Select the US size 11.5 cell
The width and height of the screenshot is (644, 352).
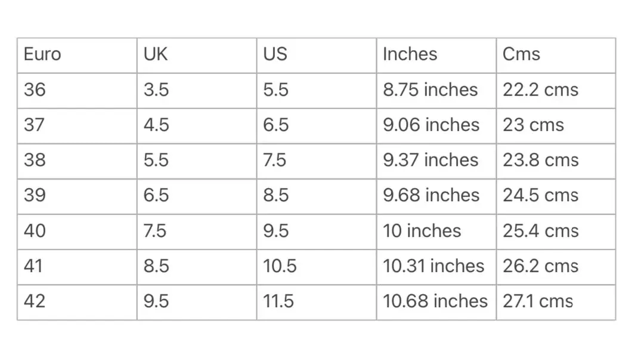click(317, 302)
